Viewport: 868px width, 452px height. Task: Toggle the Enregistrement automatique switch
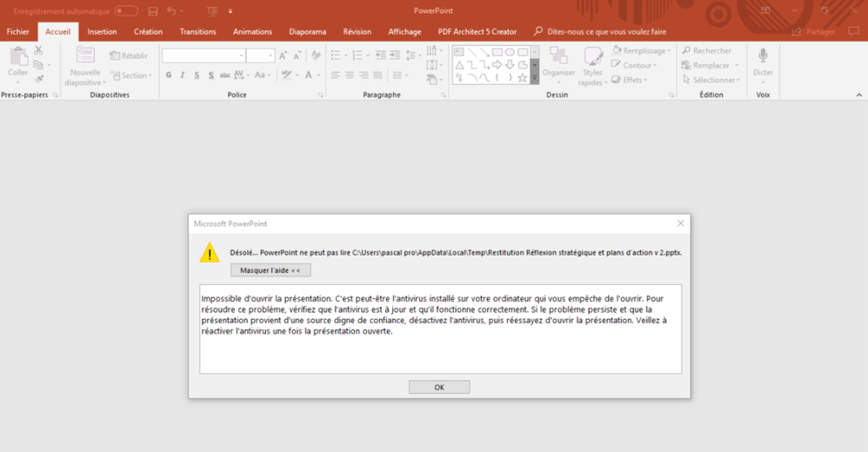[x=126, y=11]
